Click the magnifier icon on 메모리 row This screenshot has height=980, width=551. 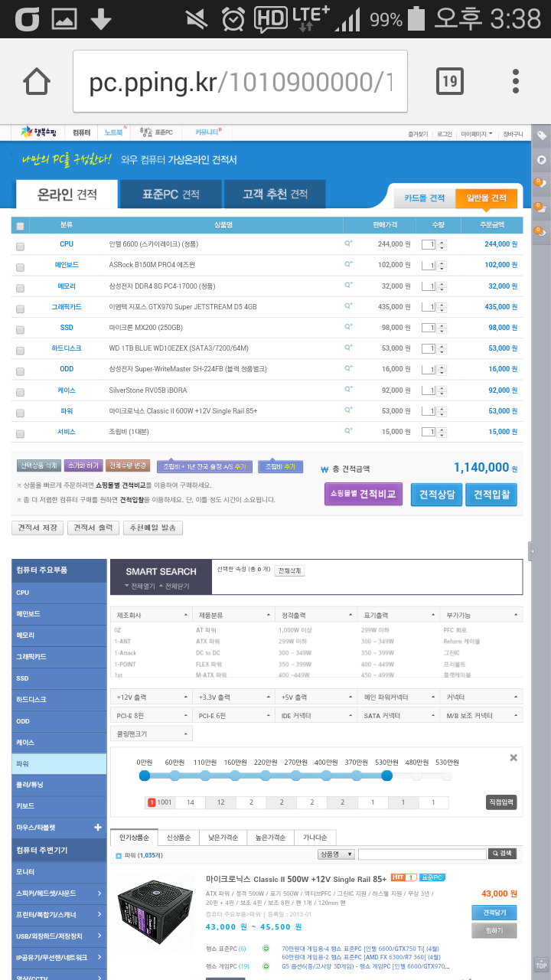(349, 285)
